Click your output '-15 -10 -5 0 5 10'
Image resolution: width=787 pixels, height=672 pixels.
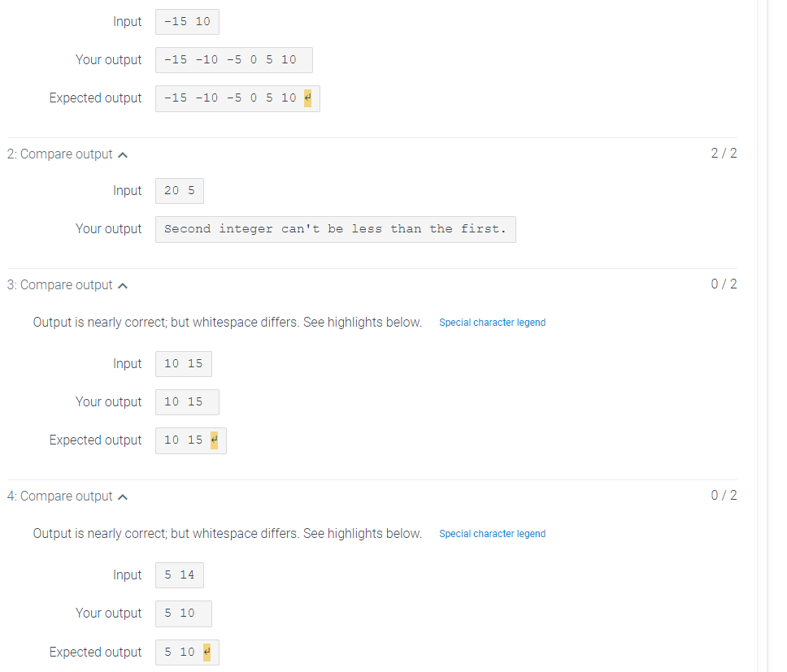pyautogui.click(x=234, y=60)
